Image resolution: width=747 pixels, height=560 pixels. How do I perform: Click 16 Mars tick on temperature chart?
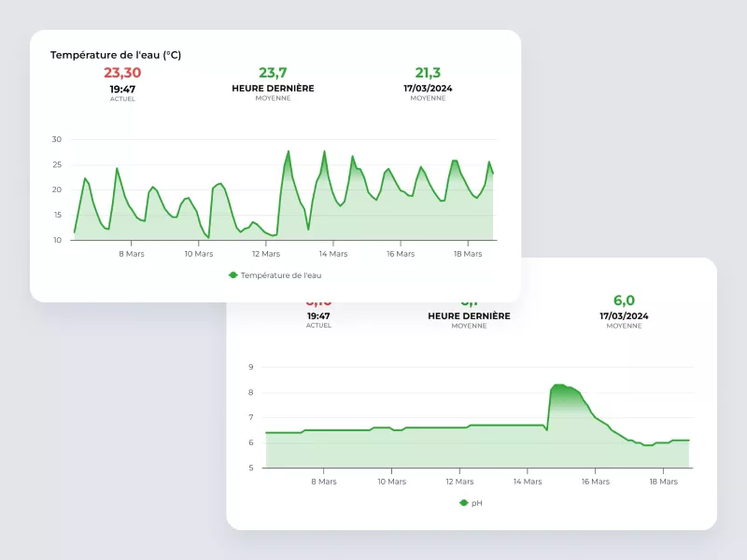point(401,254)
